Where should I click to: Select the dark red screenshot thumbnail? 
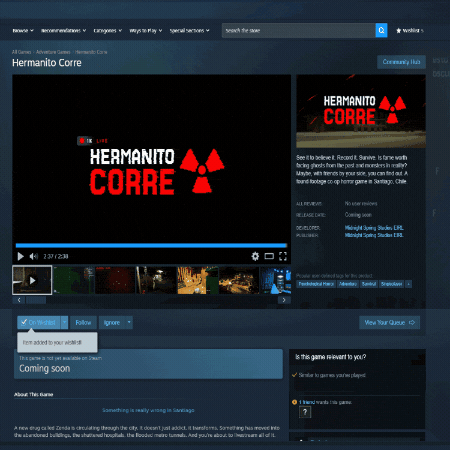[x=115, y=280]
